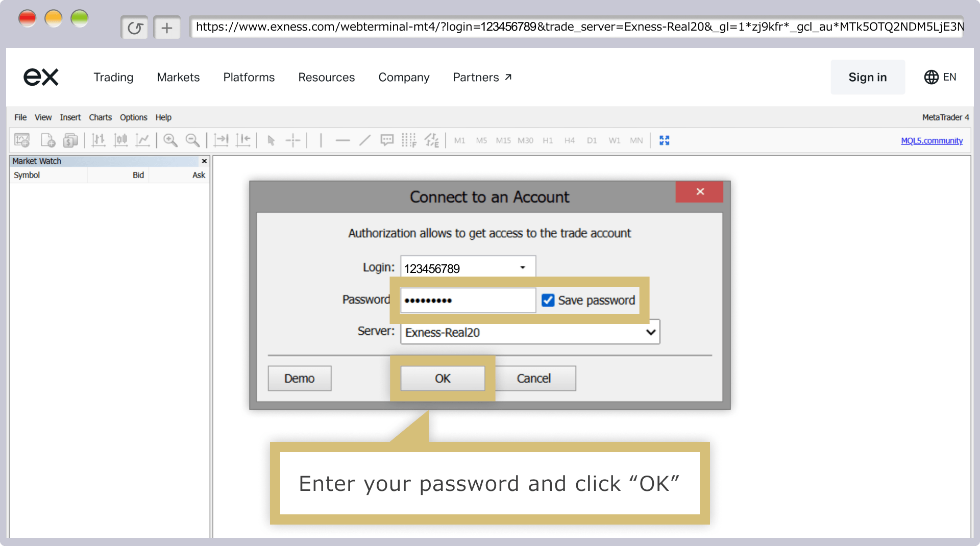
Task: Select the equidistant channel tool
Action: coord(432,140)
